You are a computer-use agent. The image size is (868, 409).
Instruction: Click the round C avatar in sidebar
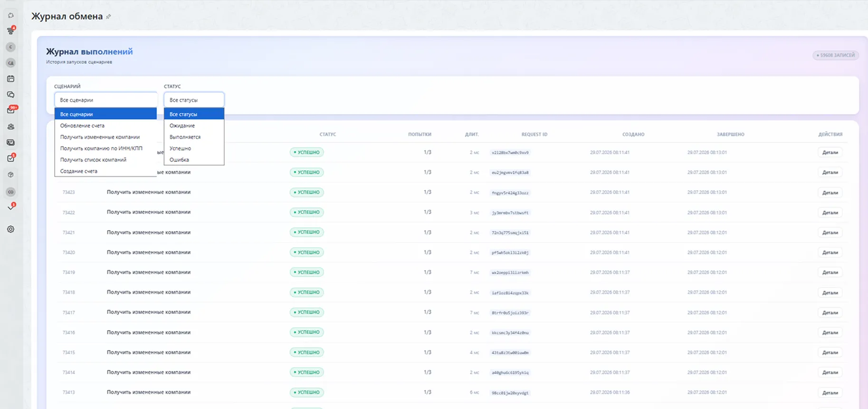(10, 47)
